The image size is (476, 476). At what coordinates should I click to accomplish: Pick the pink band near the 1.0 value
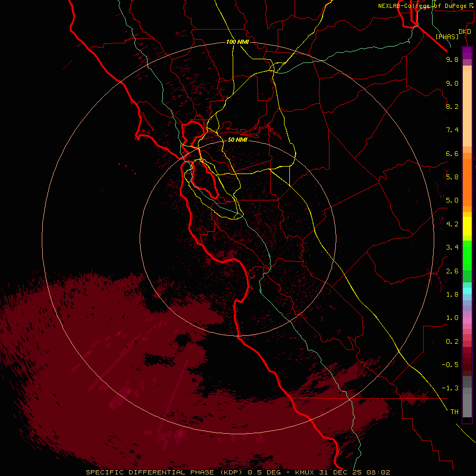pyautogui.click(x=467, y=321)
